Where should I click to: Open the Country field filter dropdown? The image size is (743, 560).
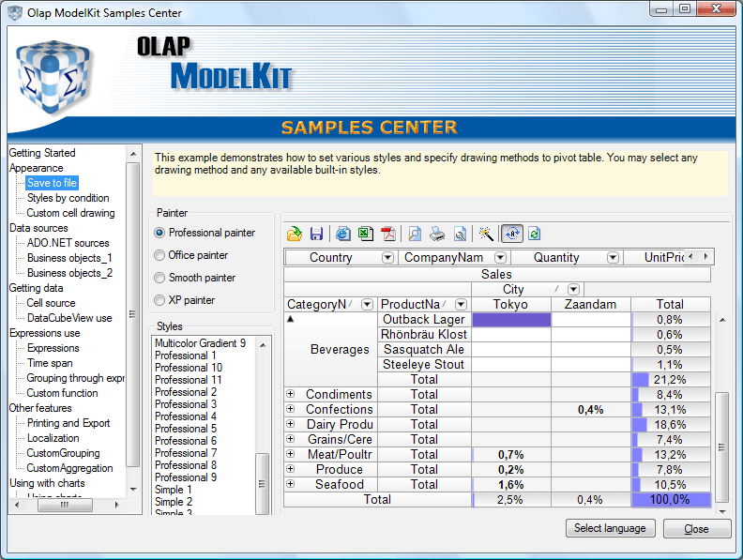tap(387, 257)
